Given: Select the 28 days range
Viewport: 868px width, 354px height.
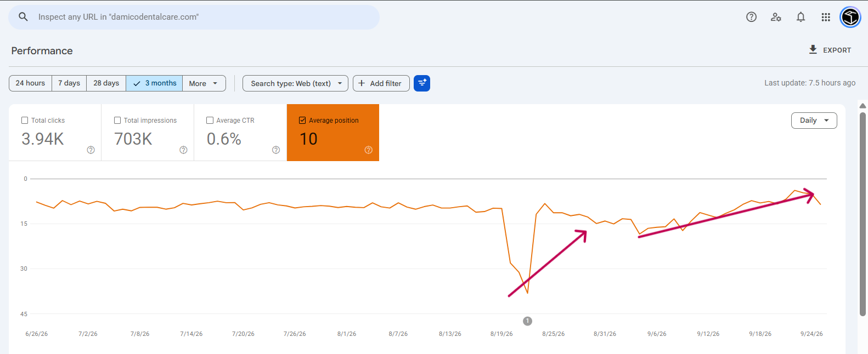Looking at the screenshot, I should (106, 83).
